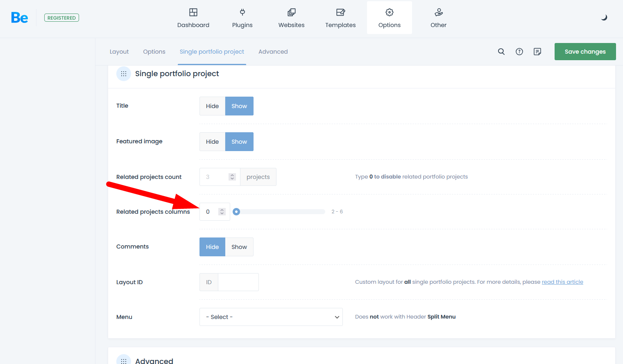The height and width of the screenshot is (364, 623).
Task: Open the Other menu in top navigation
Action: click(438, 18)
